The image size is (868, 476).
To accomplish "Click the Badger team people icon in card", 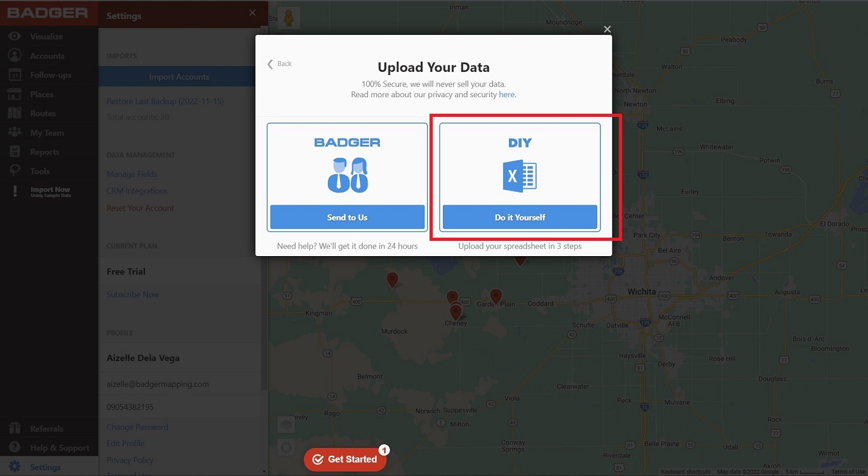I will click(x=348, y=175).
